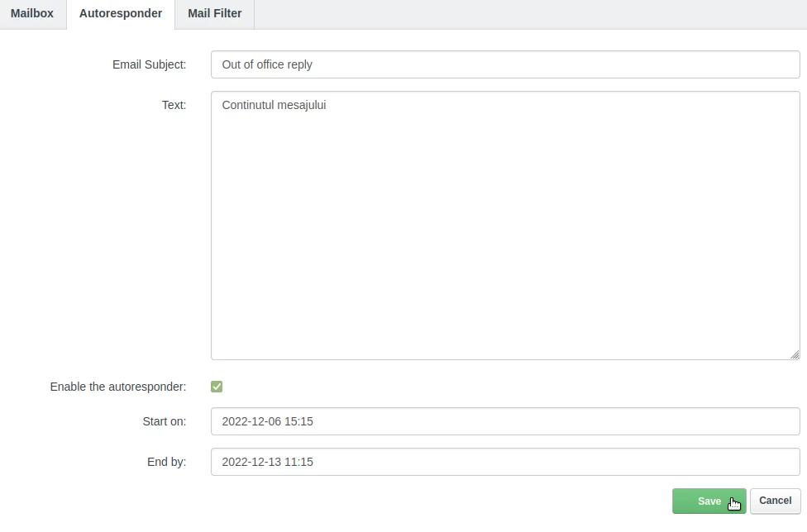Click the 'Enable the autoresponder:' label

pos(118,387)
